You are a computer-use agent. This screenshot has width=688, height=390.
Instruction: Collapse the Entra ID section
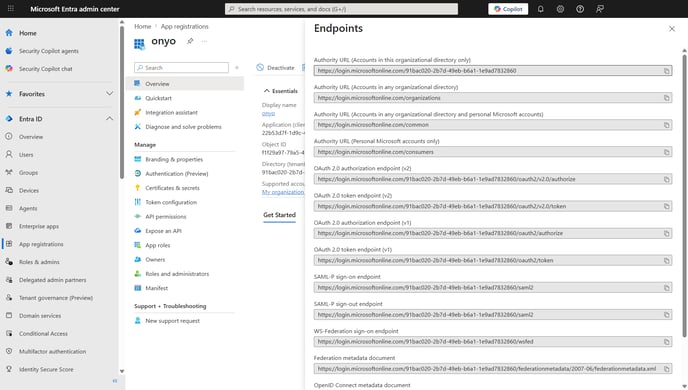click(109, 118)
